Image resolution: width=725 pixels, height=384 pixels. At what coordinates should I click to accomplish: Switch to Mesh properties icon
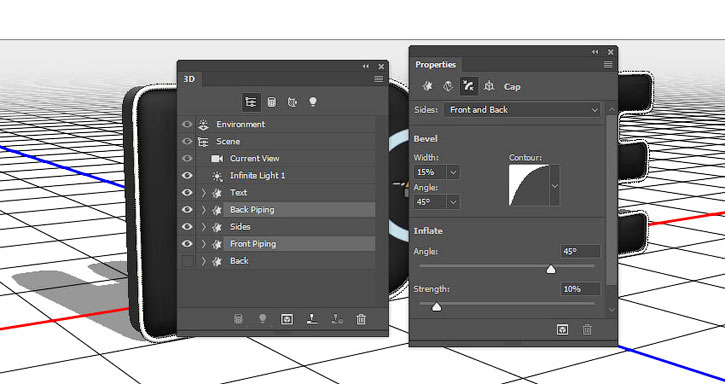(x=427, y=86)
